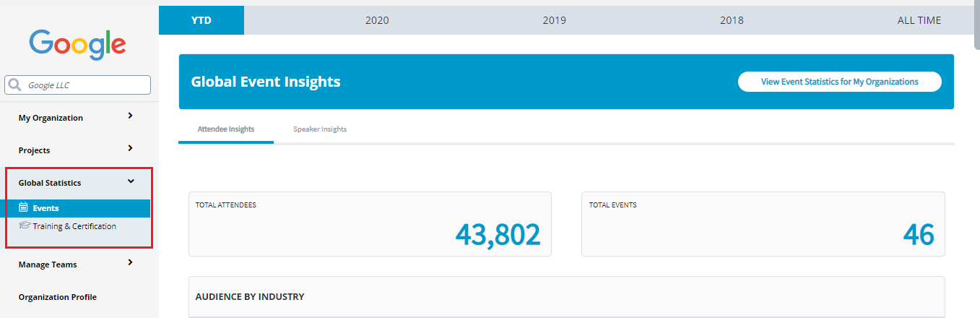
Task: Click the AUDIENCE BY INDUSTRY heading
Action: [x=250, y=296]
